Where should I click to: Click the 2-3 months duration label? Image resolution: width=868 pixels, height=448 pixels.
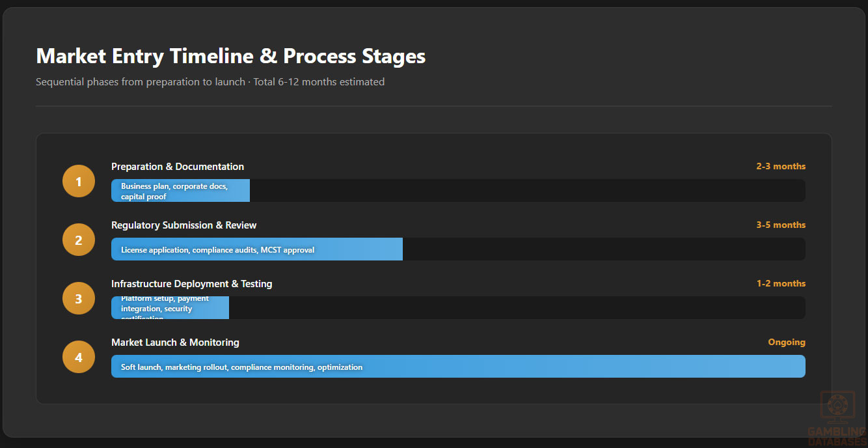pos(780,167)
